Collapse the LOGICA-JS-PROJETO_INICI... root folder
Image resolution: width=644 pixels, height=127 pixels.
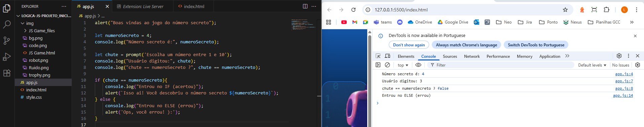coord(44,16)
